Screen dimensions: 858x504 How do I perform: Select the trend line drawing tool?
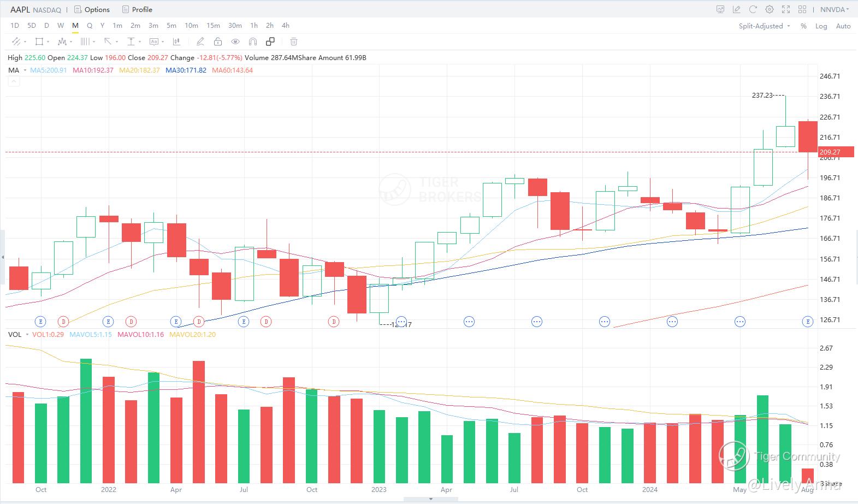pyautogui.click(x=16, y=41)
